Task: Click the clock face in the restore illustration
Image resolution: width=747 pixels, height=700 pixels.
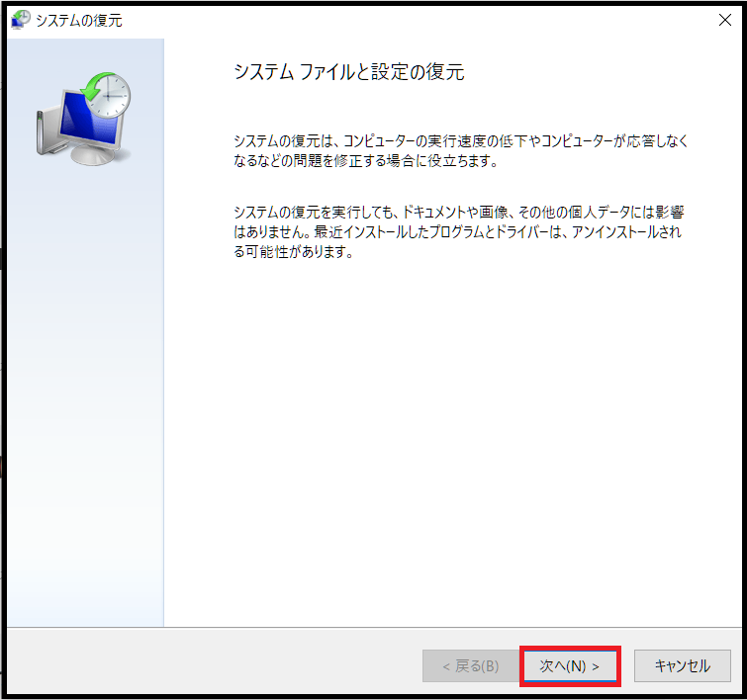Action: [x=112, y=94]
